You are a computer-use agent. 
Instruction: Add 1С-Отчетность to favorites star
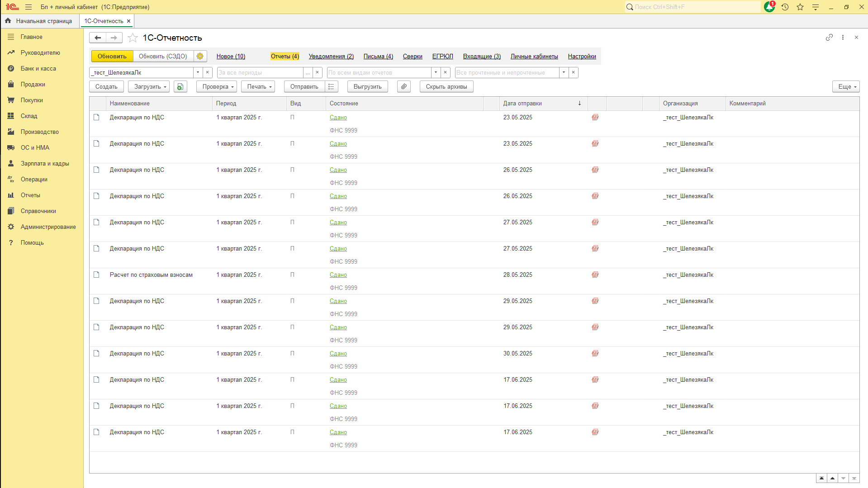(x=133, y=38)
